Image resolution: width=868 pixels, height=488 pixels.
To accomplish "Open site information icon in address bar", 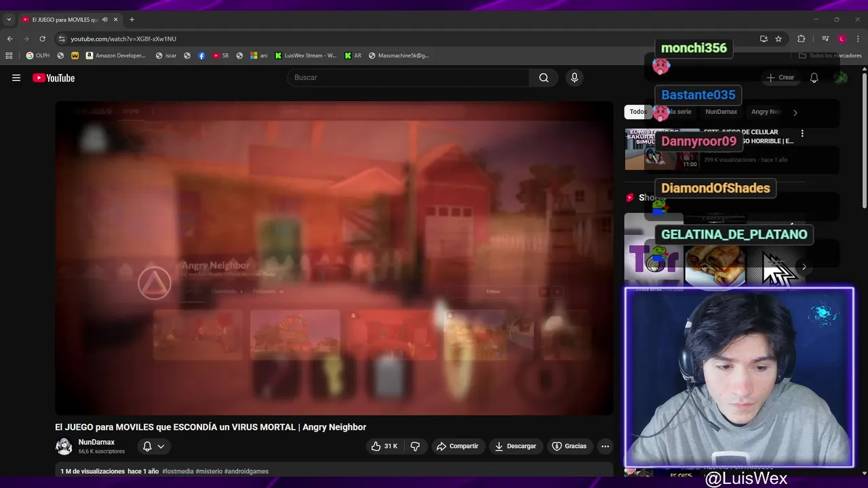I will pos(62,39).
